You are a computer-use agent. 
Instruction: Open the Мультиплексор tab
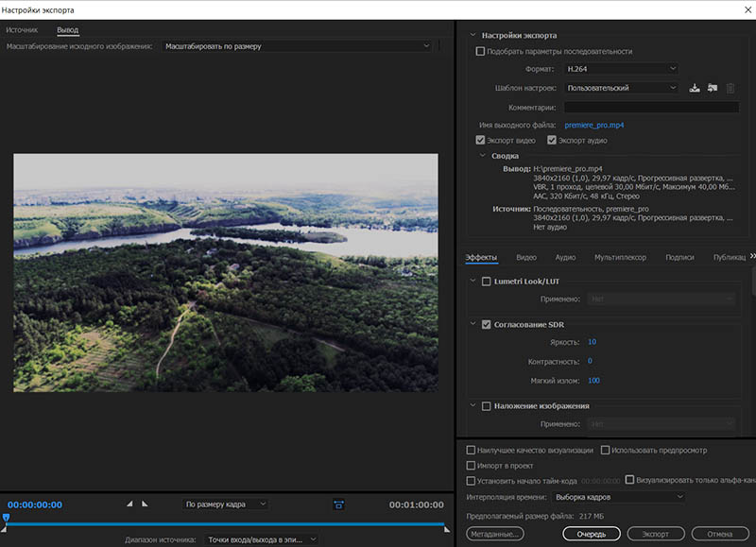[620, 257]
